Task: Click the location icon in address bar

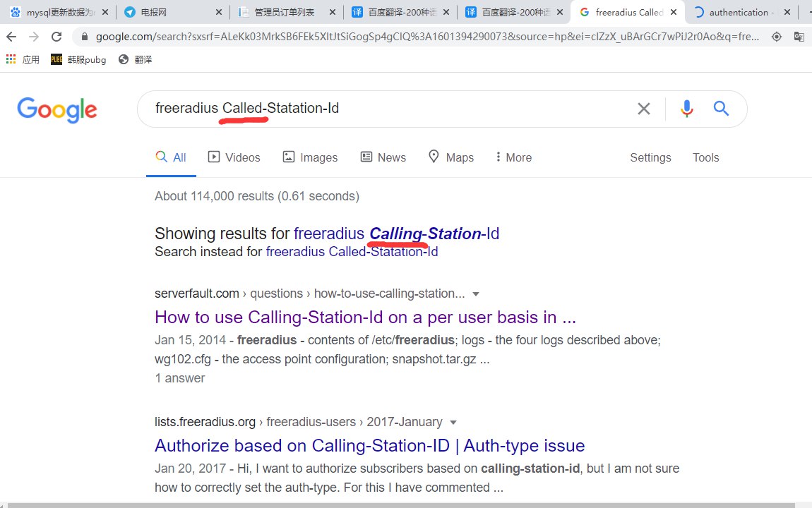Action: point(776,36)
